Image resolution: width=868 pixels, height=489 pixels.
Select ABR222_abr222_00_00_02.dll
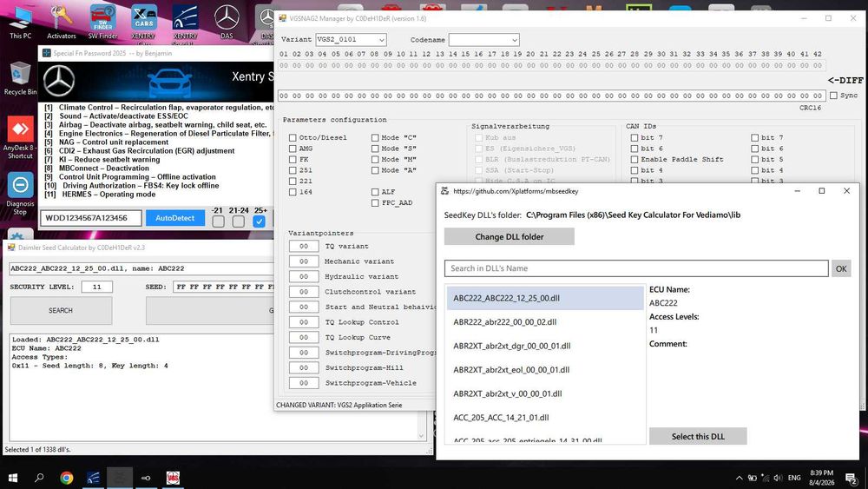(545, 321)
